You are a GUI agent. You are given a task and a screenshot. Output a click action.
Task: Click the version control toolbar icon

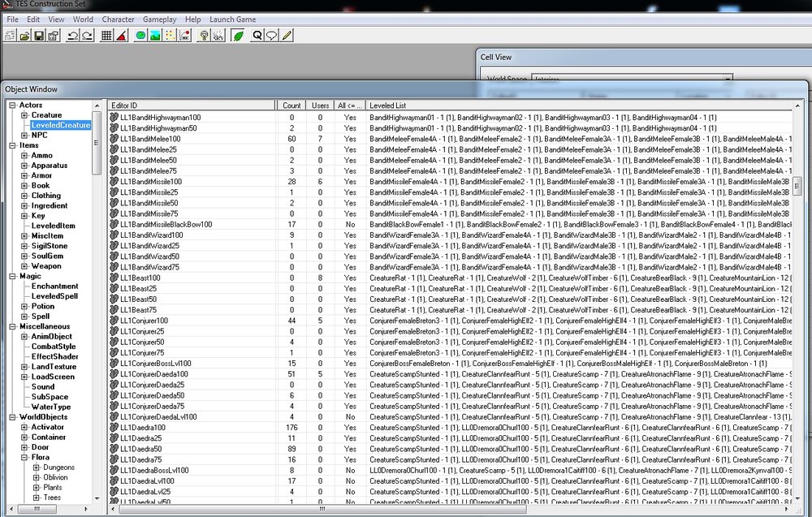[x=10, y=36]
